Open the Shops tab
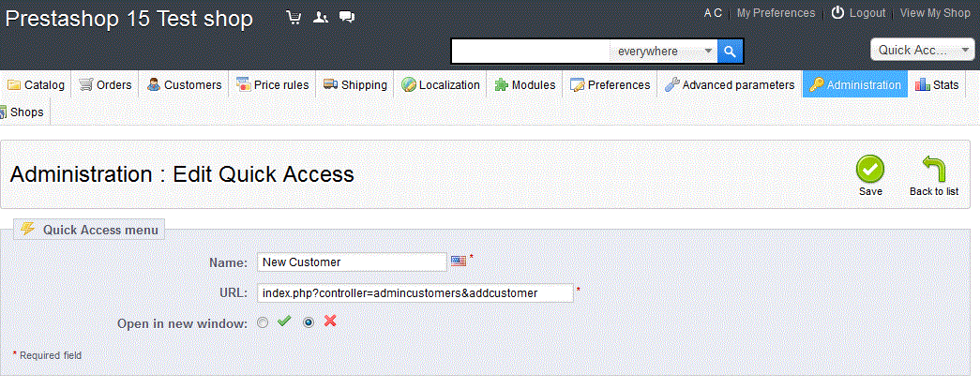This screenshot has height=389, width=980. [23, 112]
